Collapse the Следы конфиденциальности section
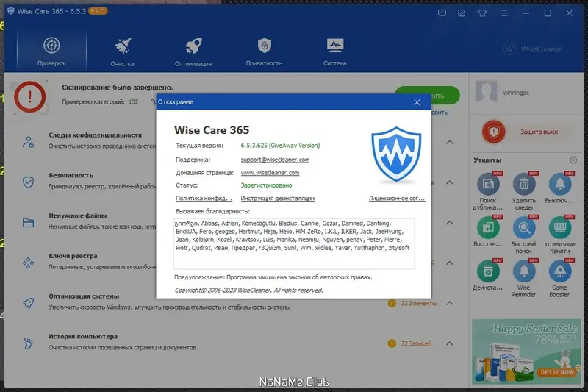This screenshot has width=588, height=392. [x=449, y=142]
